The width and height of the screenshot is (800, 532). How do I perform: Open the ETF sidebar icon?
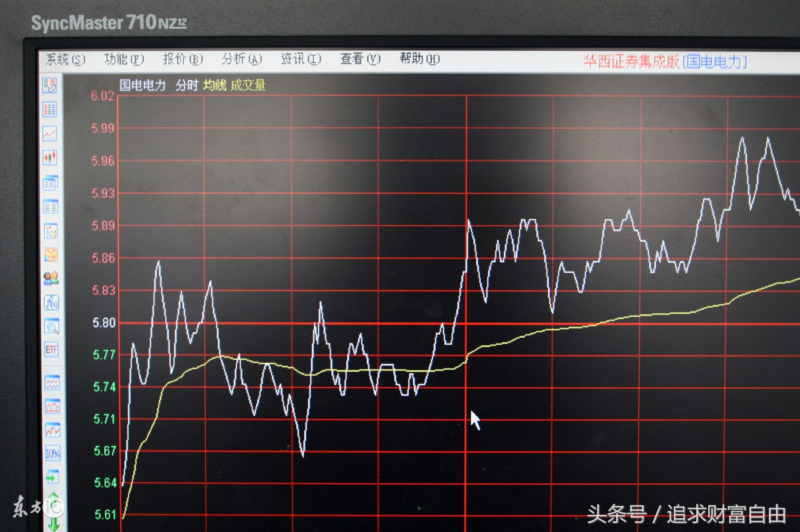51,350
